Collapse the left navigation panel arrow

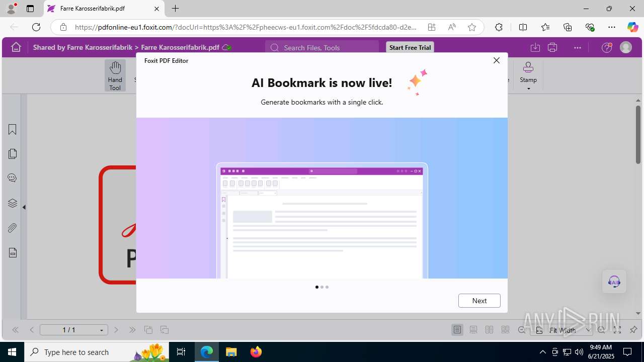[24, 207]
